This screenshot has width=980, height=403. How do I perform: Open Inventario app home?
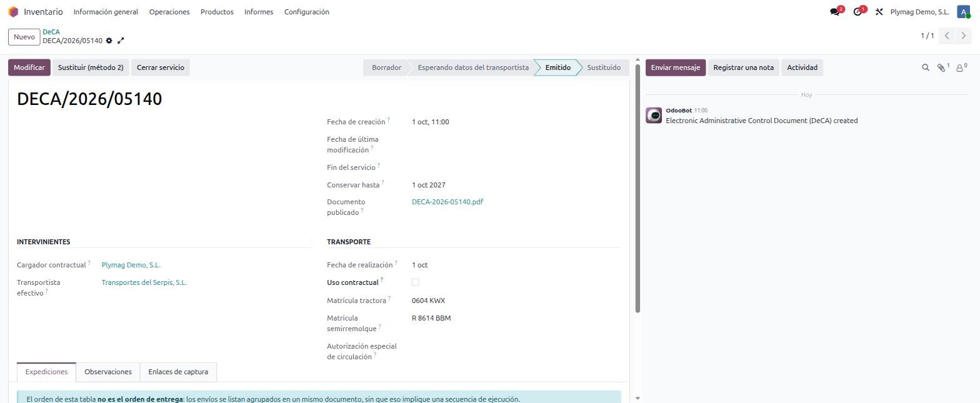(43, 12)
